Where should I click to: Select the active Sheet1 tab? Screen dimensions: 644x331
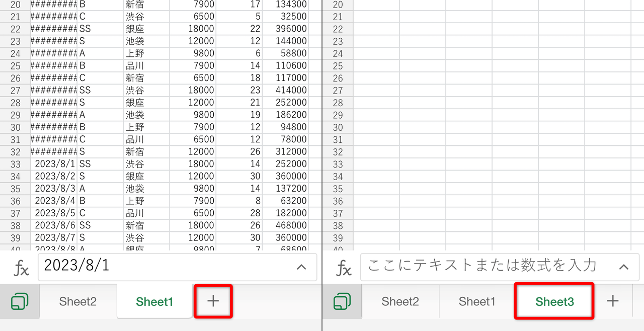154,301
